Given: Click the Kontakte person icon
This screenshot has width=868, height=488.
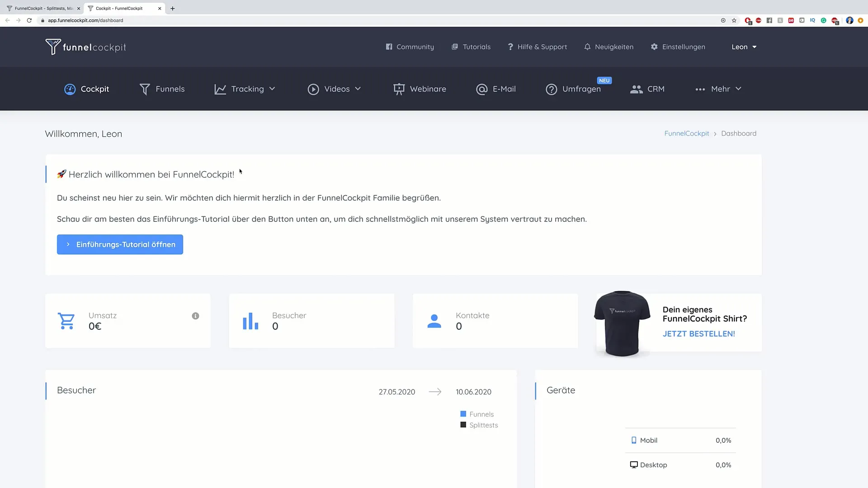Looking at the screenshot, I should point(434,321).
